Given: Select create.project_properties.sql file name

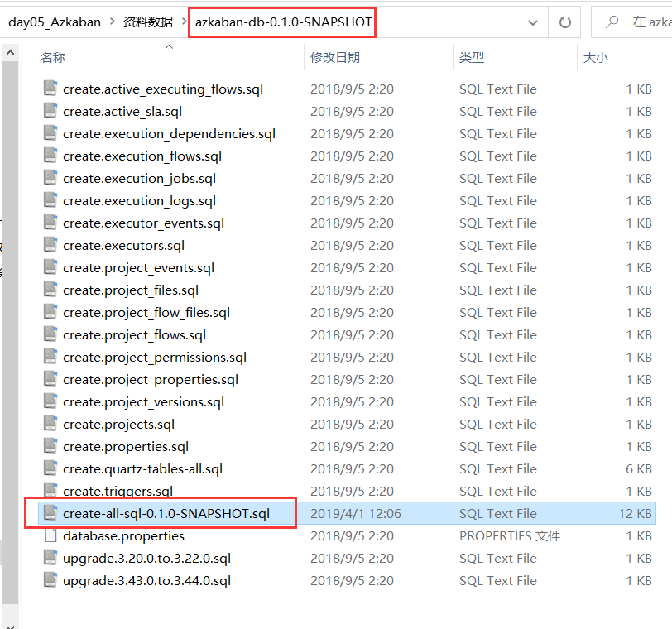Looking at the screenshot, I should coord(151,379).
